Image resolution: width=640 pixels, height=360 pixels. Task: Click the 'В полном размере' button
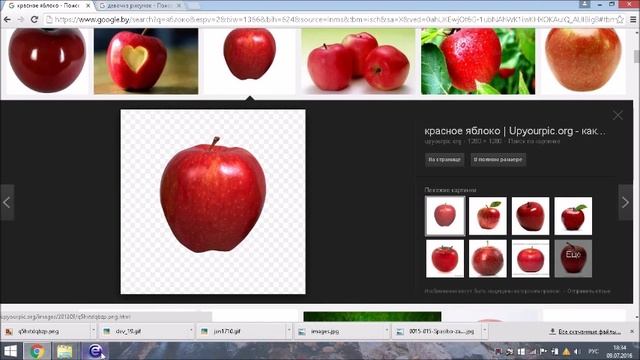click(x=498, y=160)
